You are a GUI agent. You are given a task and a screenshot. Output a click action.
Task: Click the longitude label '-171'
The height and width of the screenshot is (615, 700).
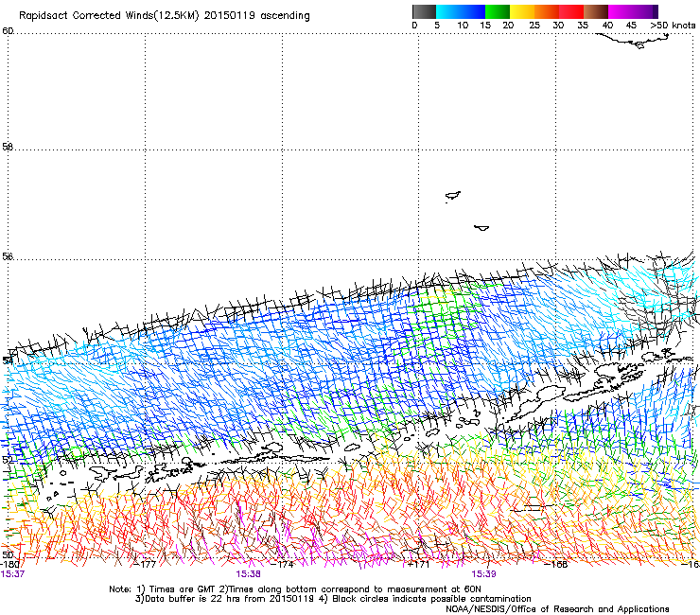(419, 564)
